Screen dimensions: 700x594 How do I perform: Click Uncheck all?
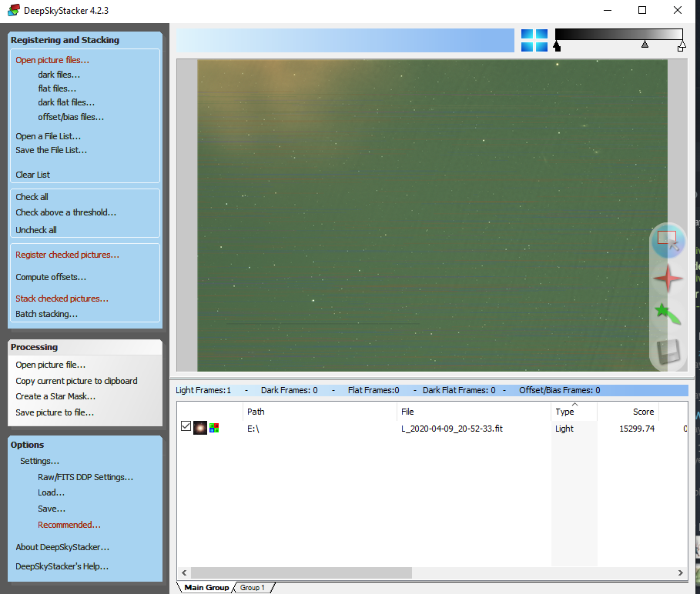pyautogui.click(x=36, y=229)
